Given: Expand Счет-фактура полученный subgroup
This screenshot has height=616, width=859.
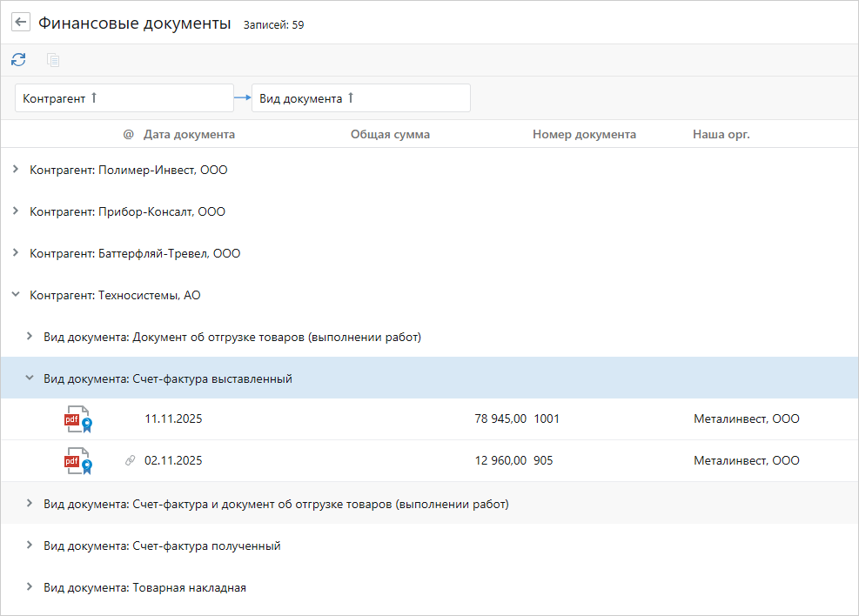Looking at the screenshot, I should (30, 546).
